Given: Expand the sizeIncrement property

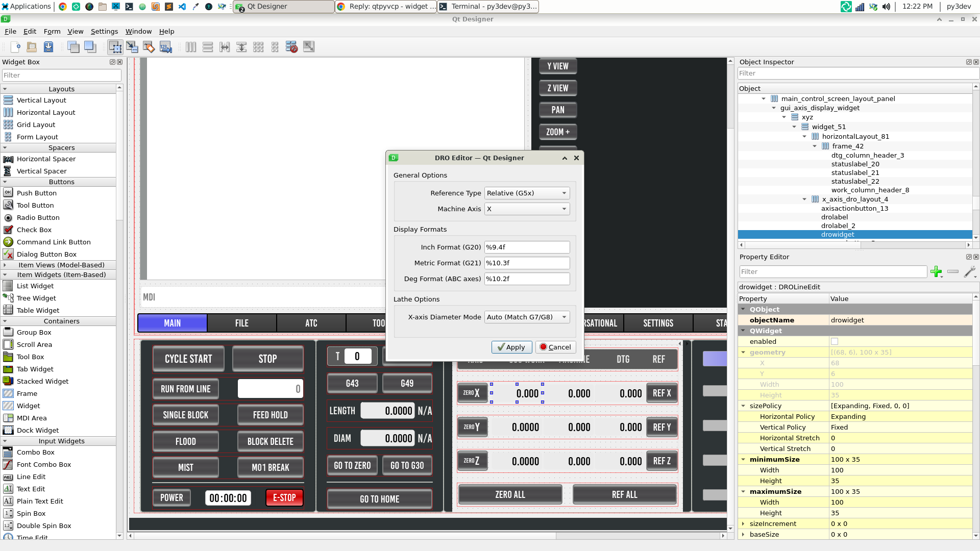Looking at the screenshot, I should [x=743, y=524].
